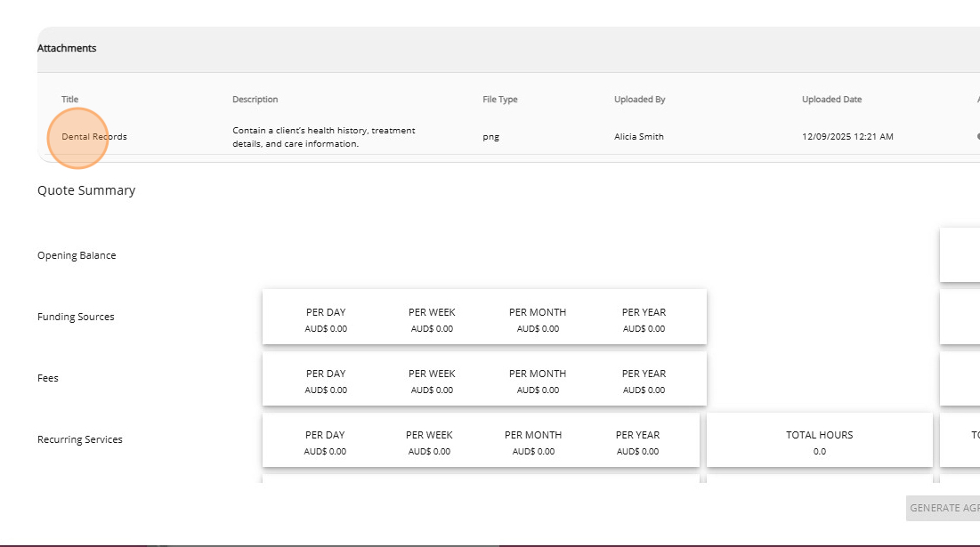Click the File Type column header
The width and height of the screenshot is (980, 547).
500,100
